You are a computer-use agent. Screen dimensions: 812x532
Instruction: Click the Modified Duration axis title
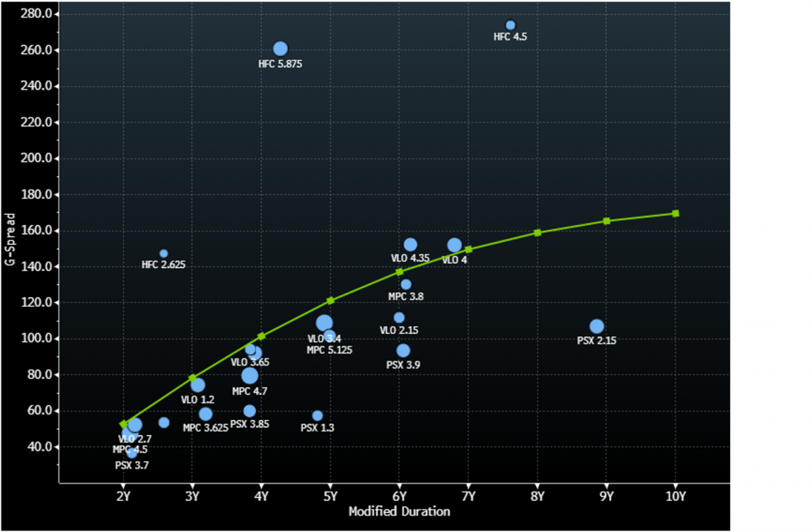pyautogui.click(x=399, y=512)
